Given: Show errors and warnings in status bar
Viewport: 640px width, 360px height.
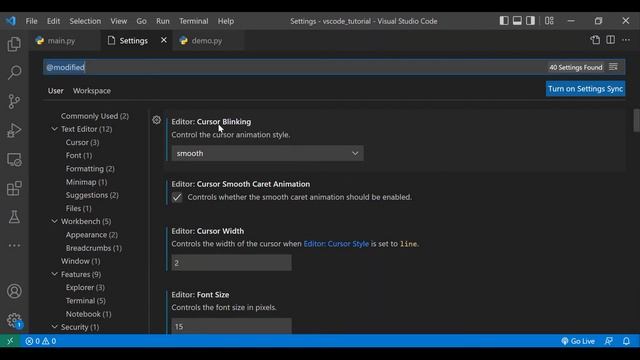Looking at the screenshot, I should 40,341.
